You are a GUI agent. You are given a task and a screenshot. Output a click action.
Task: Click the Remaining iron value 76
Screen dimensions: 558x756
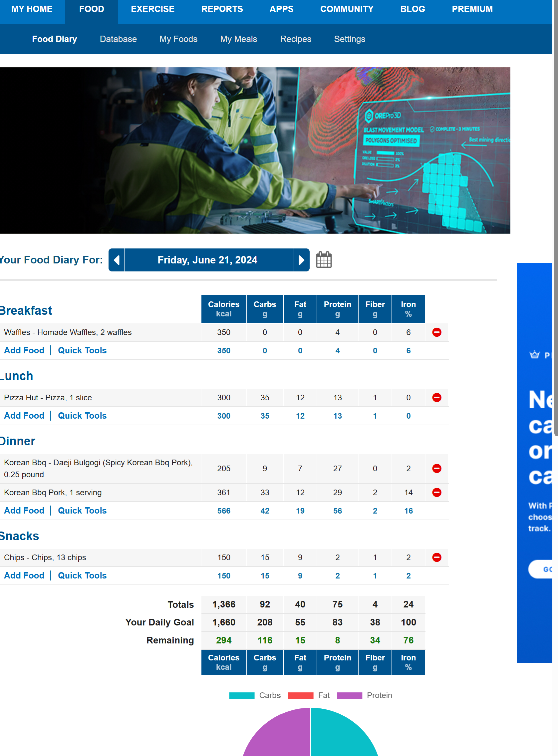[408, 640]
